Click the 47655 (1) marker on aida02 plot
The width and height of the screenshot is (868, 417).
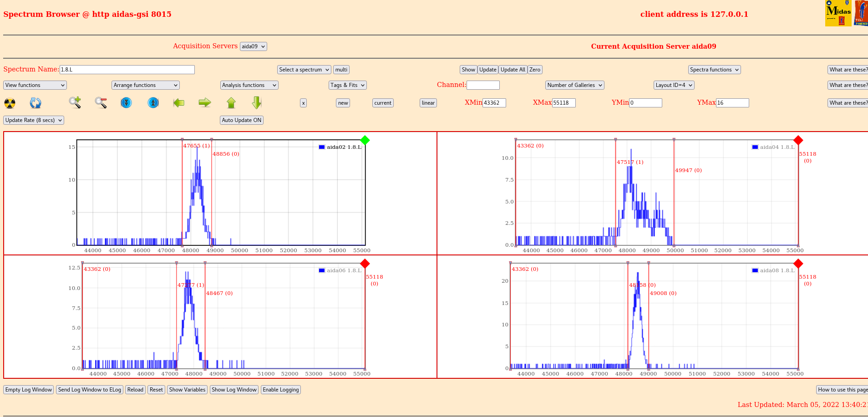point(197,146)
